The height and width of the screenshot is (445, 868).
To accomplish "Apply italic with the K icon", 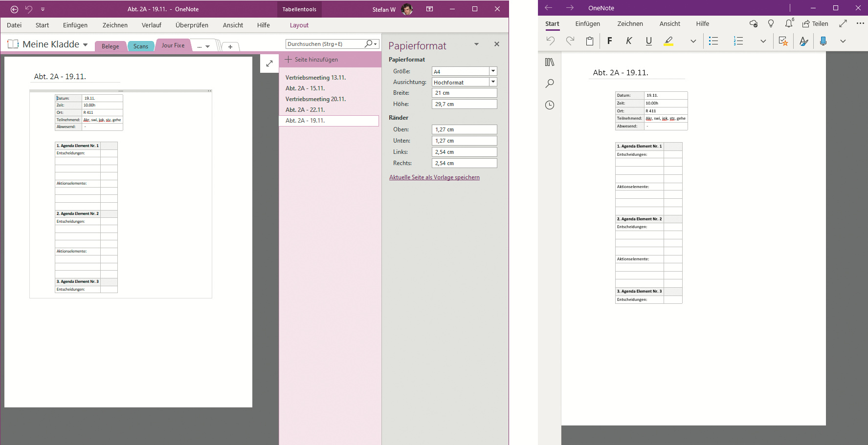I will pyautogui.click(x=629, y=41).
